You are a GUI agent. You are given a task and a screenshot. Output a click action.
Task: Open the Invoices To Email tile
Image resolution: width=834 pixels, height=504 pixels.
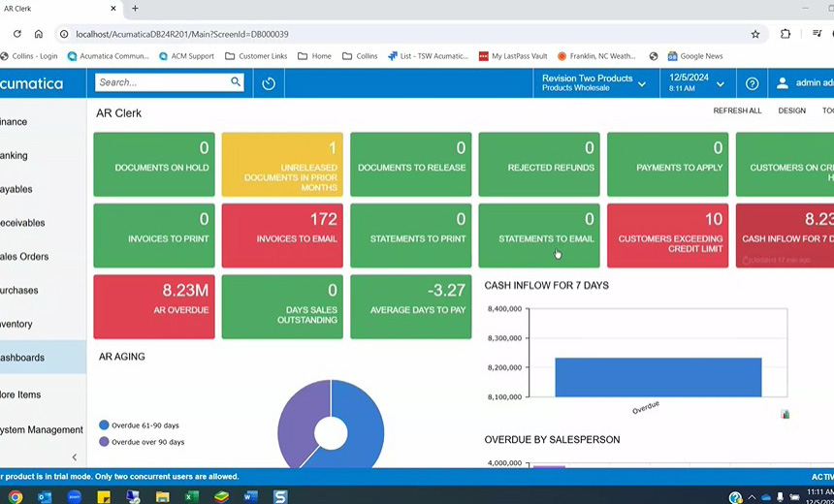pos(282,236)
